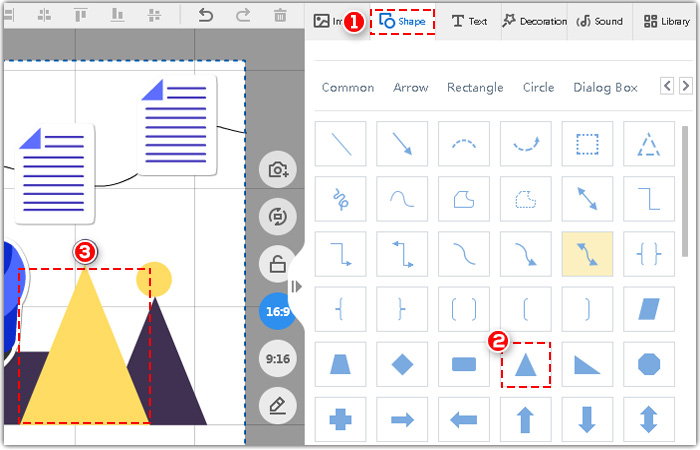Pick the diagonal arrow shape

402,144
